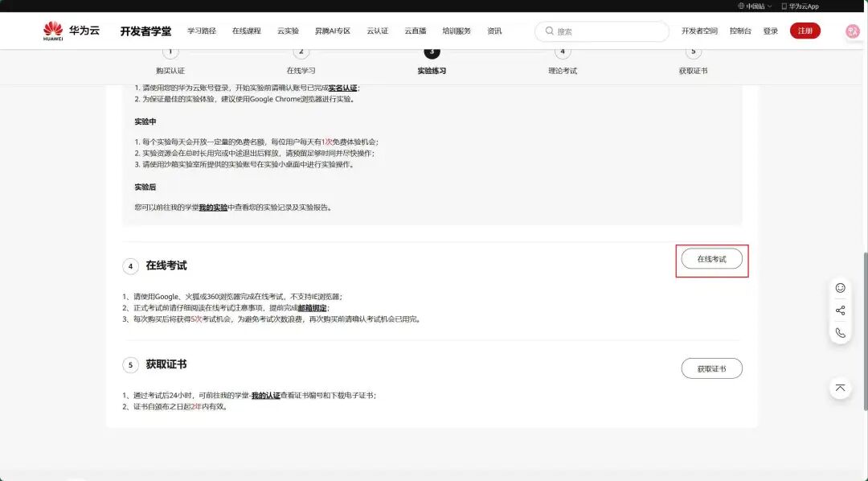The image size is (868, 481).
Task: Open the 我的实验 link
Action: (x=213, y=208)
